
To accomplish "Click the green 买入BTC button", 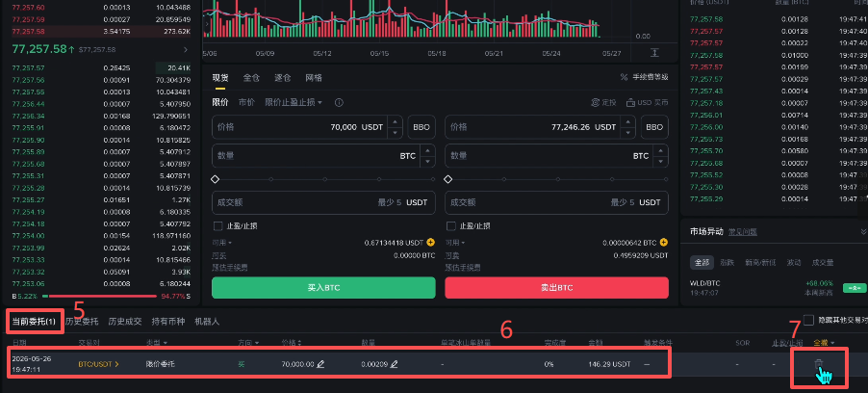I will [323, 288].
